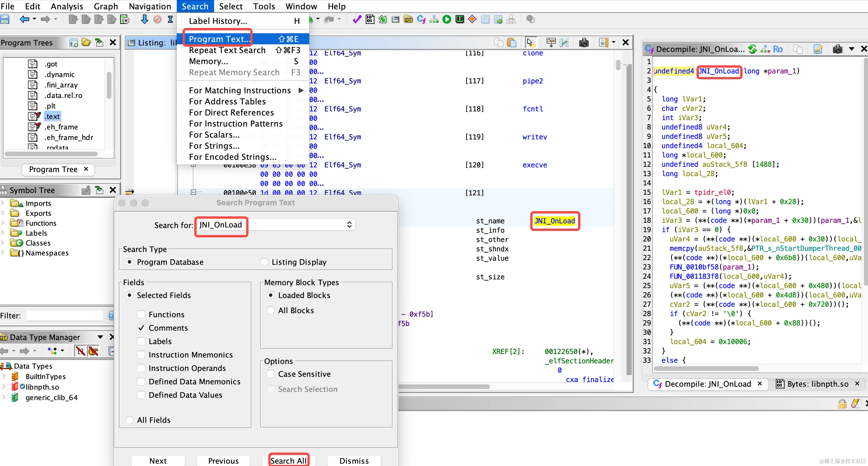Expand the BuiltInTypes data type archive
The image size is (868, 466).
(x=3, y=376)
